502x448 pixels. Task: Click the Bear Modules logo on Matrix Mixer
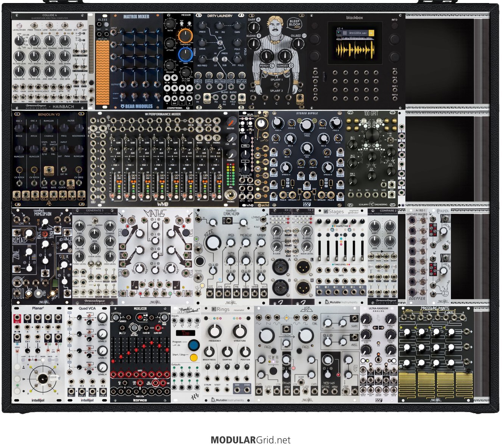tap(136, 106)
